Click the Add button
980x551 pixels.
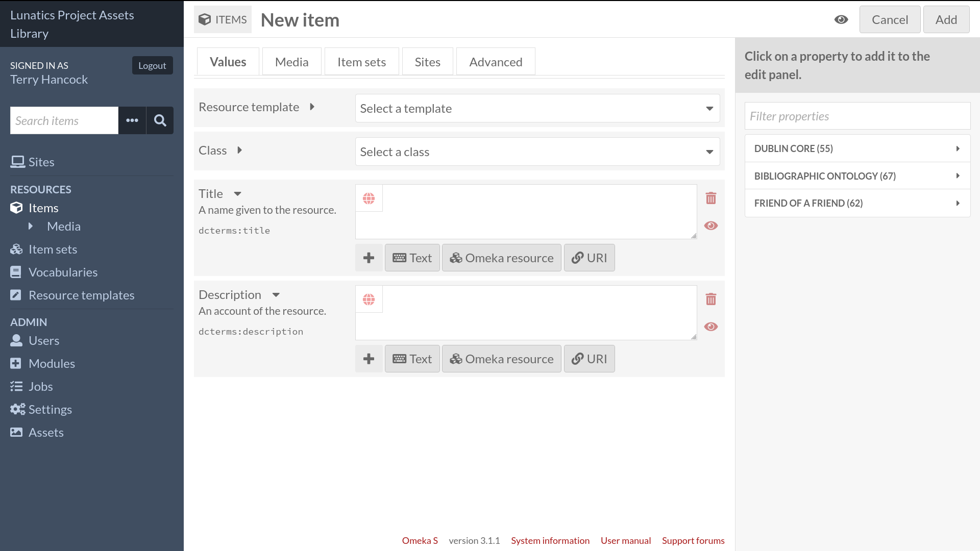coord(946,19)
